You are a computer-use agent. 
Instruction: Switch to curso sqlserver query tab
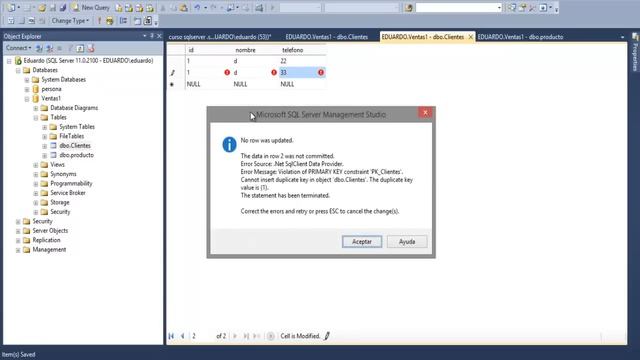[220, 37]
